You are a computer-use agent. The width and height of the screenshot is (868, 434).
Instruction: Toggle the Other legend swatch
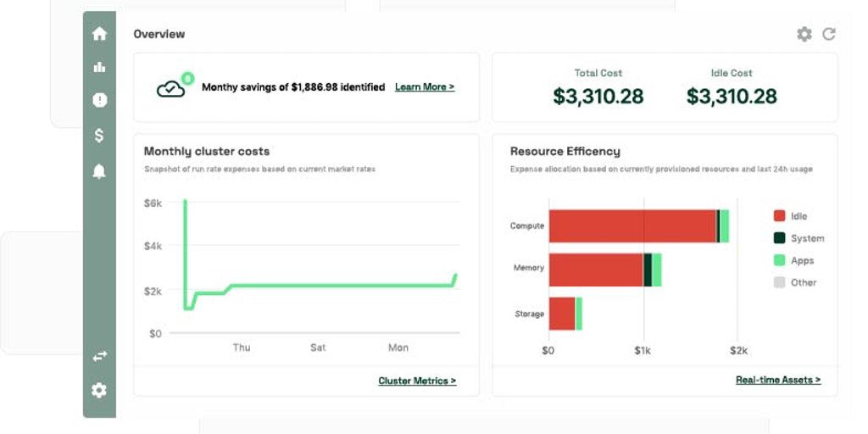(779, 282)
